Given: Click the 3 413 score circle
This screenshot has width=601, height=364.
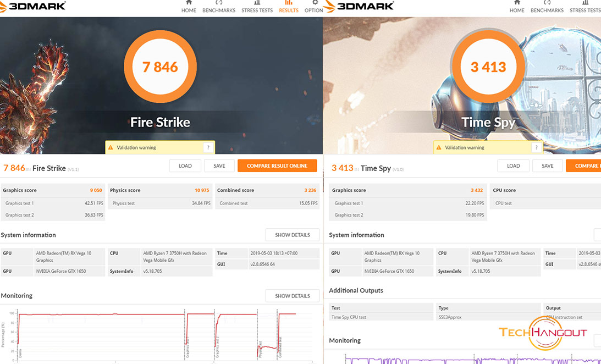Looking at the screenshot, I should [x=488, y=67].
